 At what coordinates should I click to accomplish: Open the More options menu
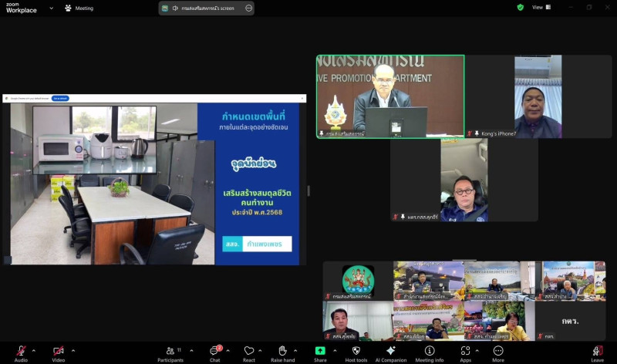click(x=498, y=351)
